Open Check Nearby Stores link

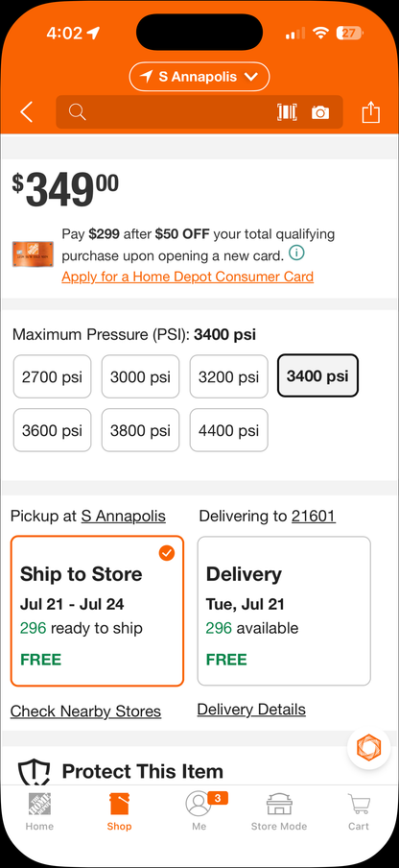click(x=85, y=711)
